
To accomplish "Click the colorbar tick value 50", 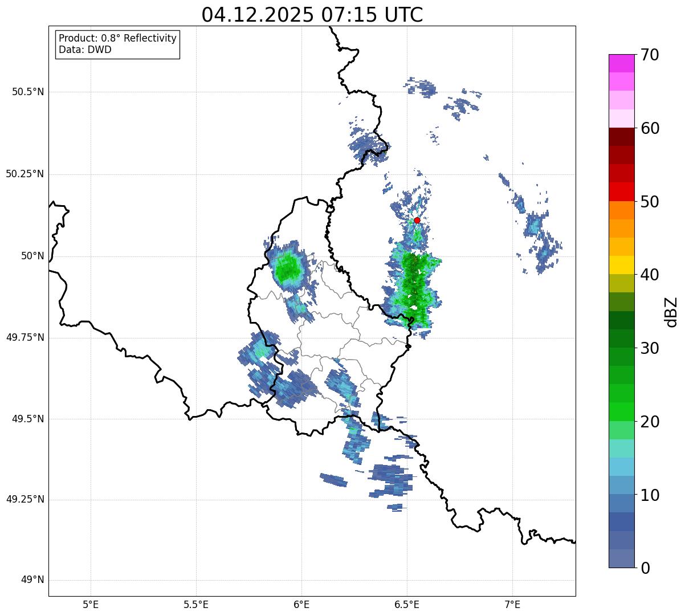I will tap(650, 202).
